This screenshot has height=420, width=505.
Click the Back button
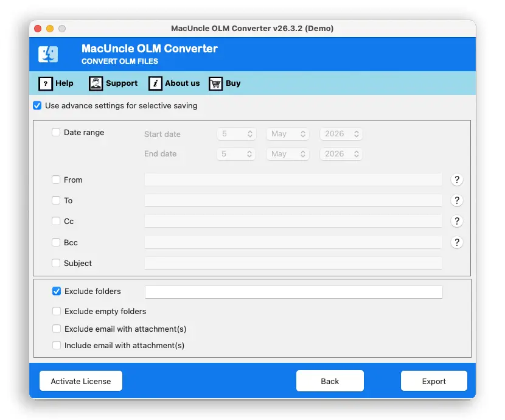(330, 381)
